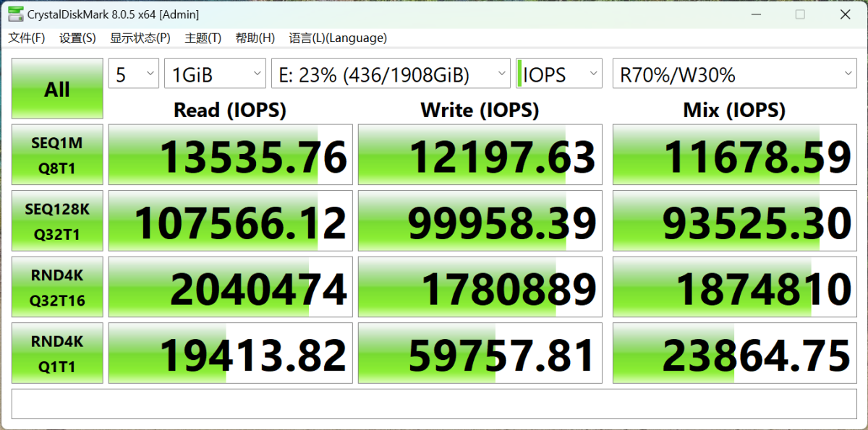Select the write result 12197.63
Viewport: 868px width, 430px height.
[x=480, y=155]
